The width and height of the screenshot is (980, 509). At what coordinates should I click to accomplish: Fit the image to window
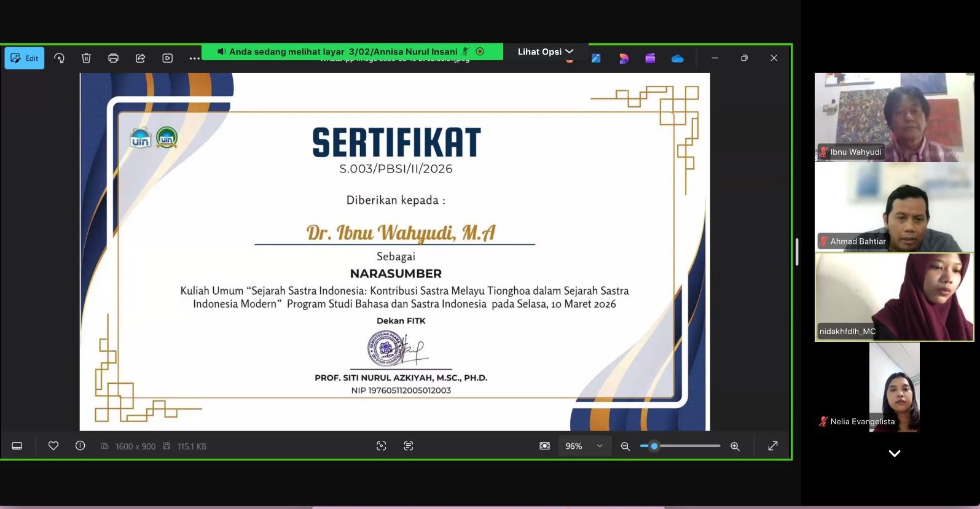tap(544, 446)
